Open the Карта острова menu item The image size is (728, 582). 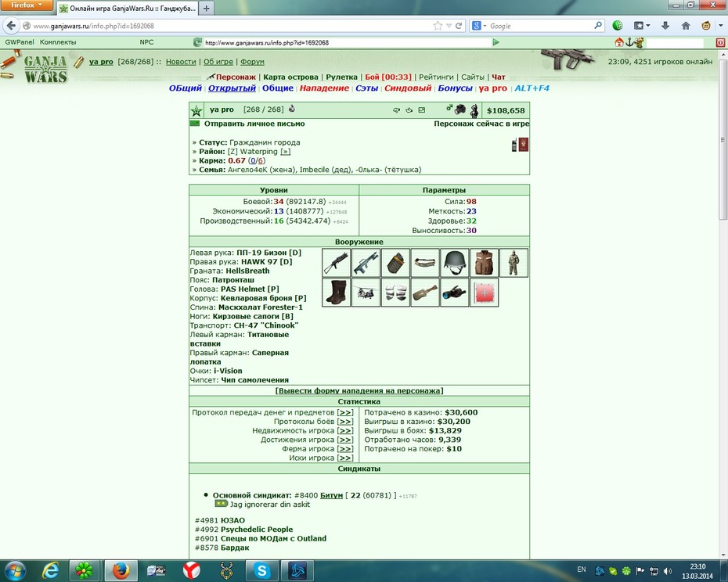click(290, 77)
